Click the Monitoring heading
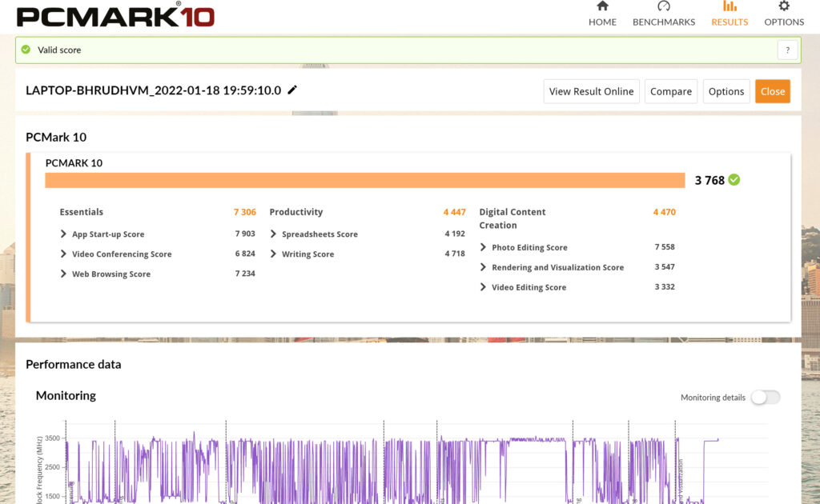The height and width of the screenshot is (504, 820). (66, 395)
